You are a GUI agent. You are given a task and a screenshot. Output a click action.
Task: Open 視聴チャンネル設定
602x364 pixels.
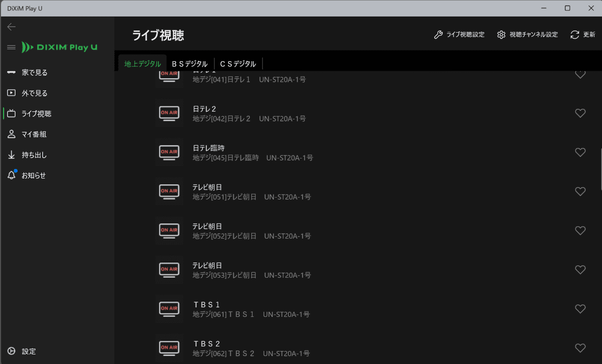point(527,35)
